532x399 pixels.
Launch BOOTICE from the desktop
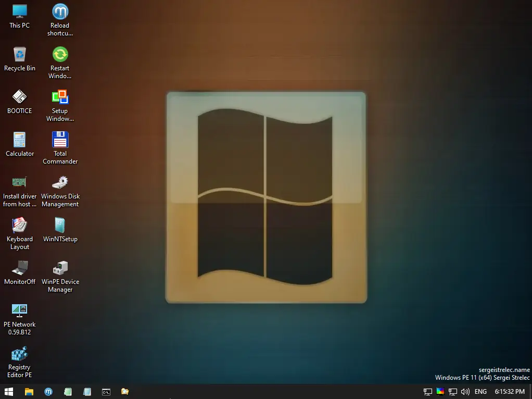[19, 102]
